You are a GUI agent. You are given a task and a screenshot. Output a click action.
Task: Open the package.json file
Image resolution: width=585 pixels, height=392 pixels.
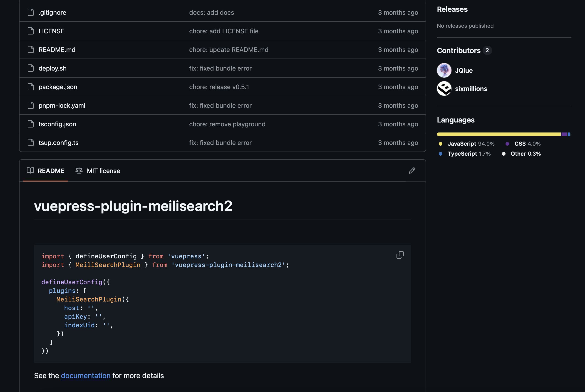coord(58,87)
